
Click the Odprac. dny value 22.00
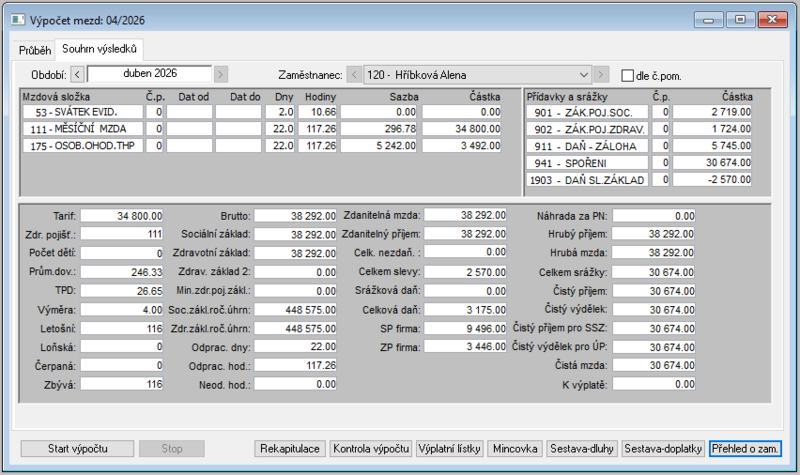click(295, 347)
